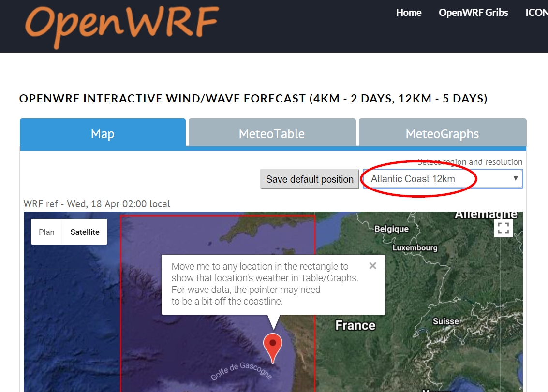This screenshot has width=548, height=392.
Task: Open the OpenWRF Gribs menu item
Action: (473, 13)
